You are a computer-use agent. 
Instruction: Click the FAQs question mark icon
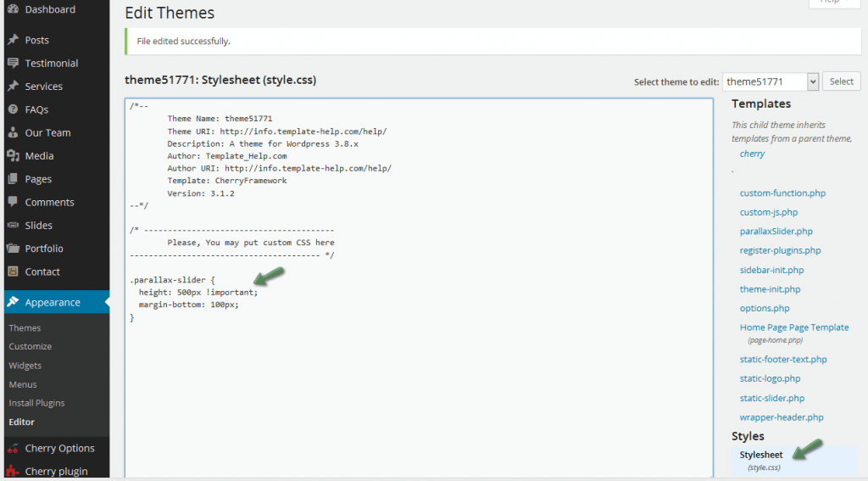(14, 109)
